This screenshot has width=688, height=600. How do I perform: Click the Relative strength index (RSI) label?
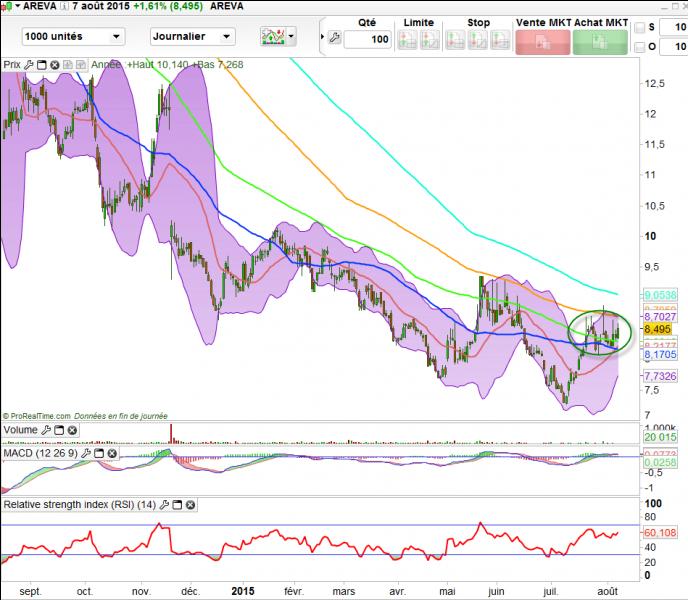coord(79,505)
